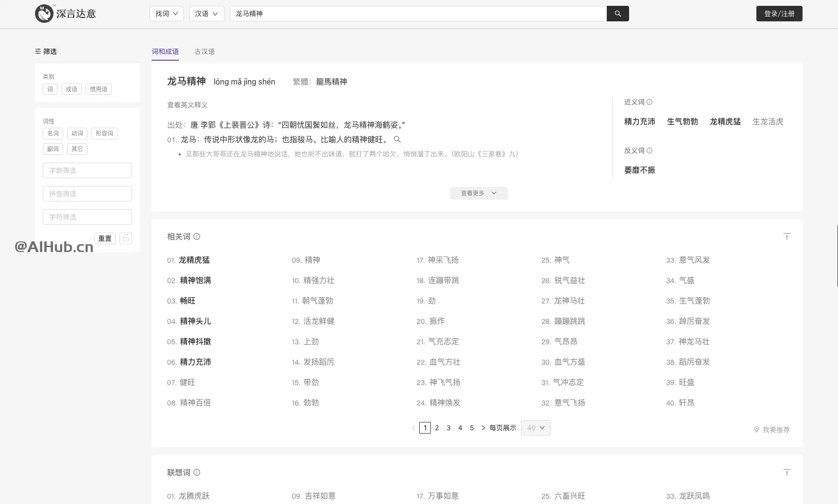The image size is (838, 504).
Task: Select the 词和成语 tab
Action: pos(165,51)
